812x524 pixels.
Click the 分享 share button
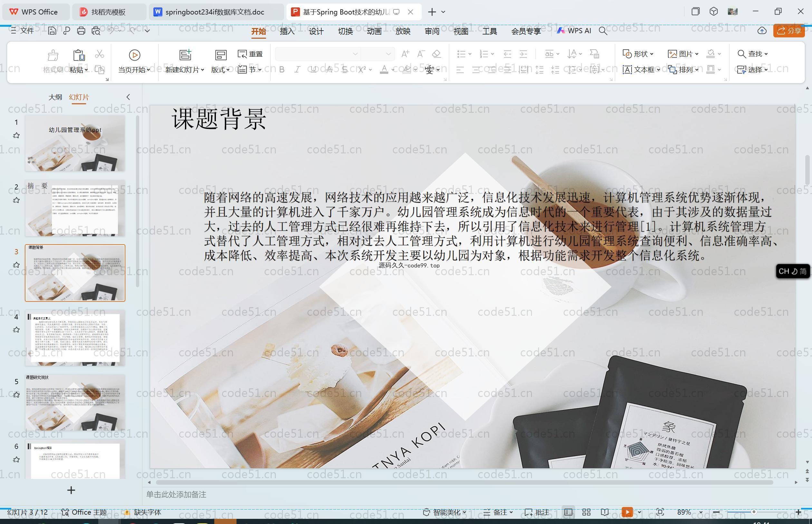click(x=789, y=31)
